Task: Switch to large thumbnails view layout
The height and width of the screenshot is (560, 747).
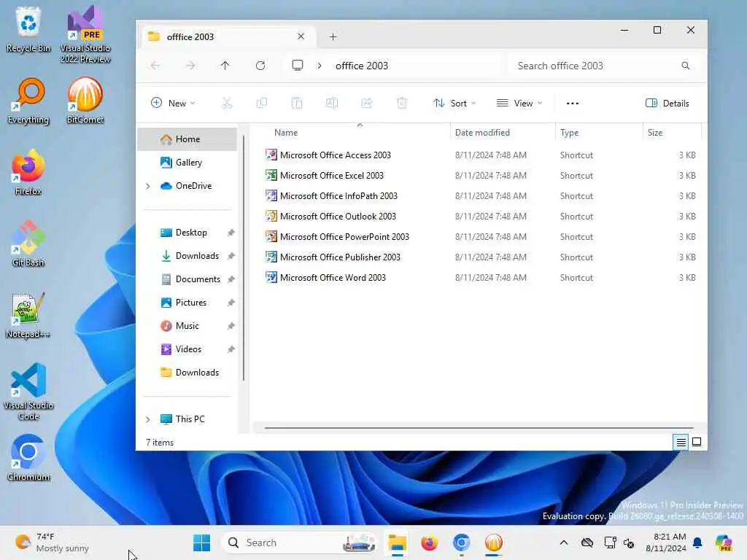Action: point(697,443)
